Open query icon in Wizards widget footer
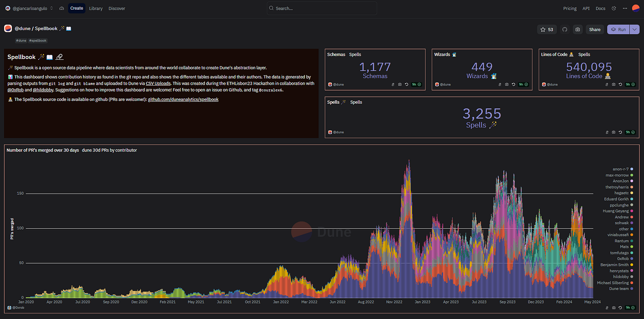Viewport: 644px width, 319px height. click(x=500, y=85)
